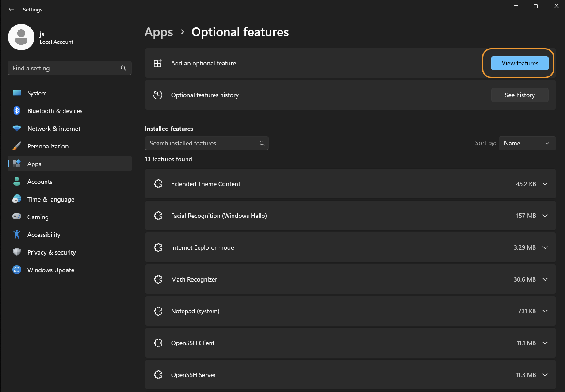Click the search icon in Find a setting
Screen dimensions: 565x392
(123, 68)
